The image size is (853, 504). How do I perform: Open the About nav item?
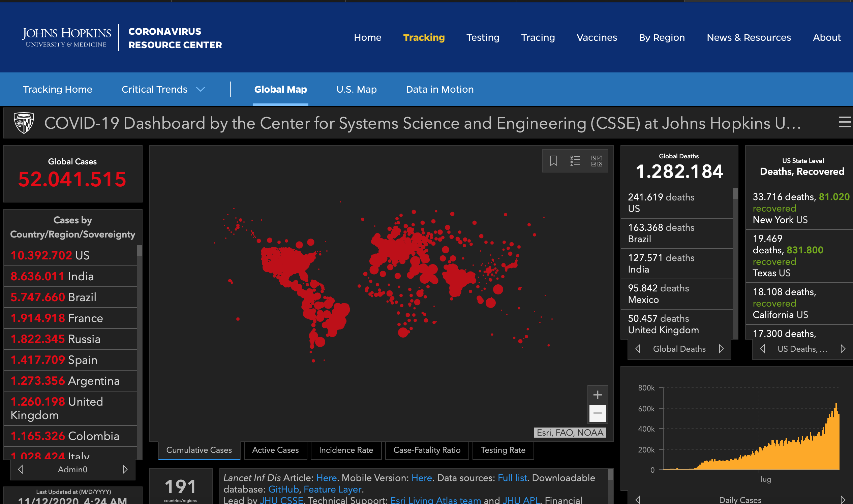click(x=826, y=37)
